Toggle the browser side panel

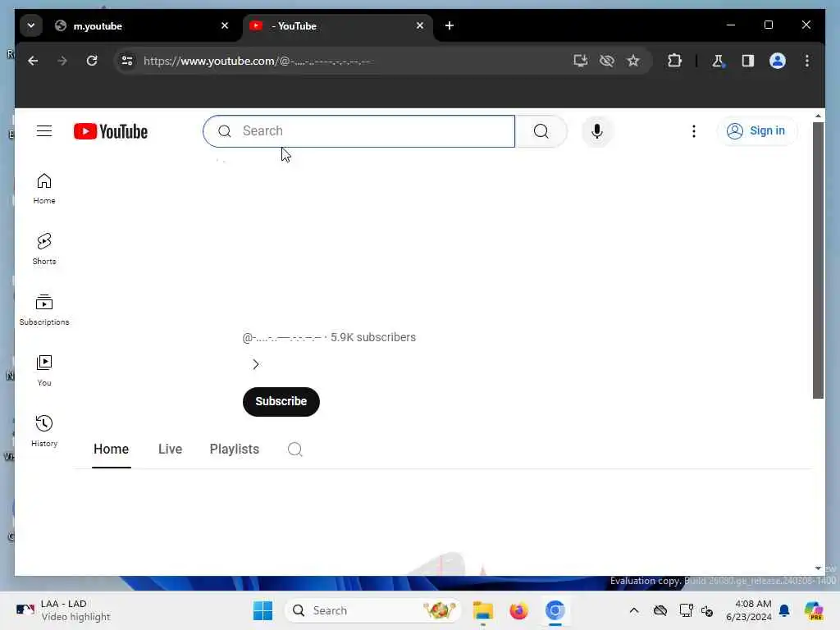(748, 61)
